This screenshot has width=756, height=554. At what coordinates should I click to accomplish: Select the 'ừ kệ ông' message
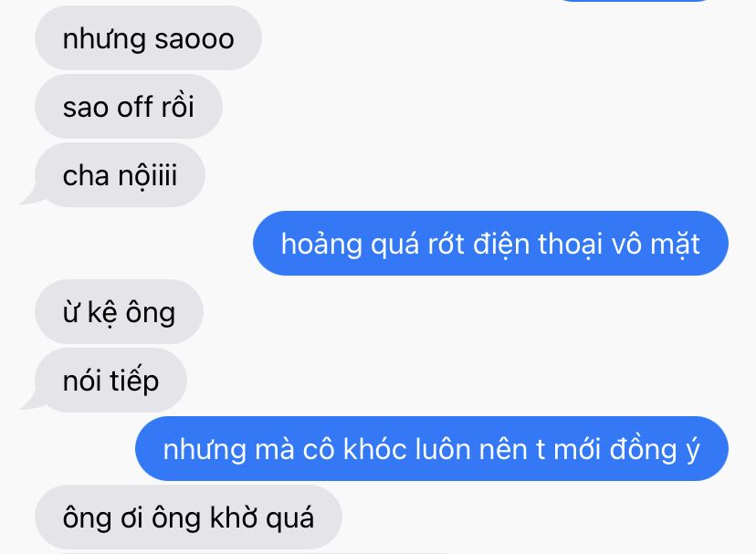coord(119,311)
